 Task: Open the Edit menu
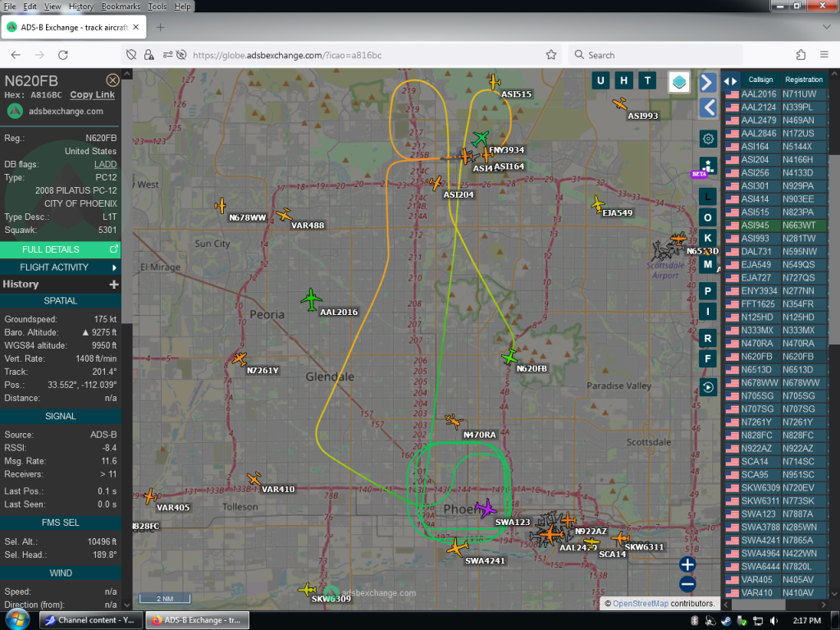(30, 7)
